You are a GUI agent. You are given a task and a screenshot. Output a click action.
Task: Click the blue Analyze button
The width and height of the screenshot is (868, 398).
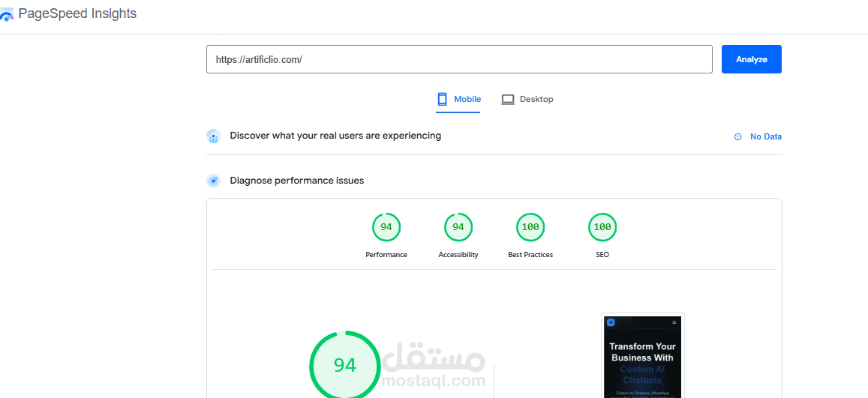[x=751, y=59]
